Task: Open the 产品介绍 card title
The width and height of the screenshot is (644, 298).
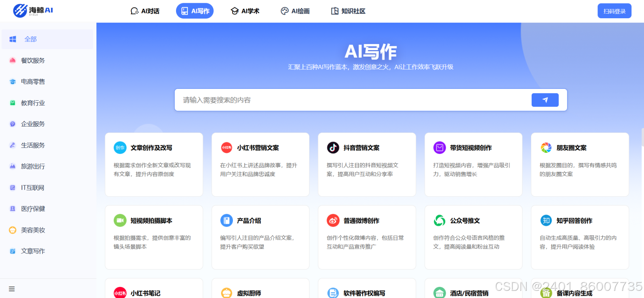Action: coord(249,221)
